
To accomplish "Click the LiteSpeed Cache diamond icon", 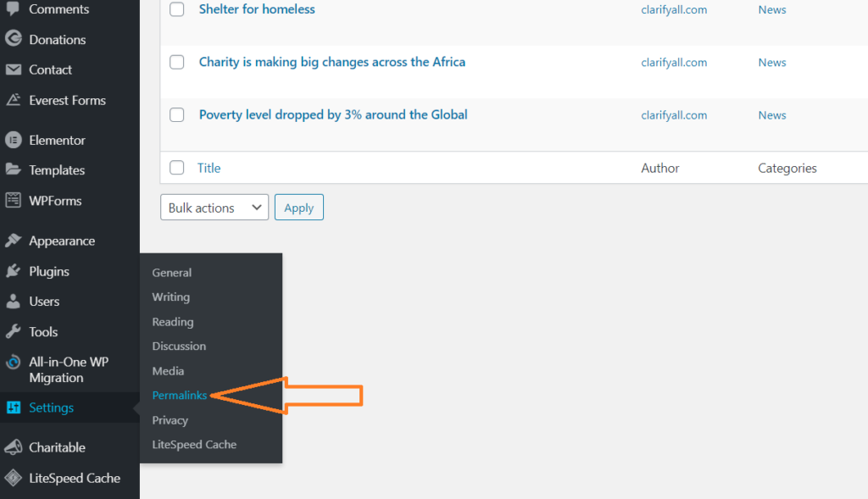I will pos(13,478).
